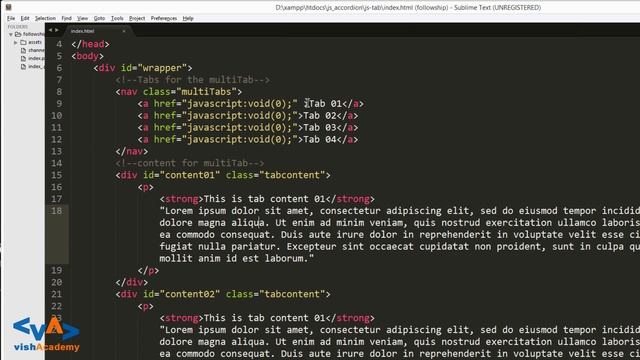Screen dimensions: 640x360
Task: Open the Help menu
Action: point(188,18)
